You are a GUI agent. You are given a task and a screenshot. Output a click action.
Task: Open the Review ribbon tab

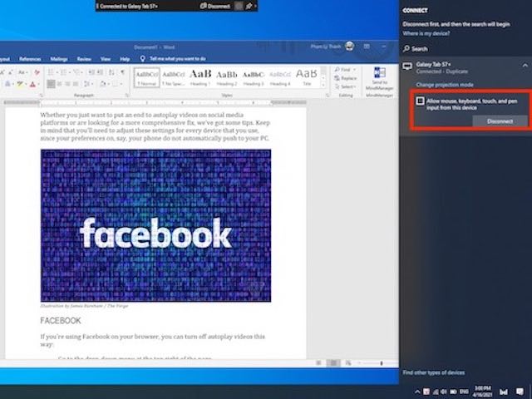84,59
